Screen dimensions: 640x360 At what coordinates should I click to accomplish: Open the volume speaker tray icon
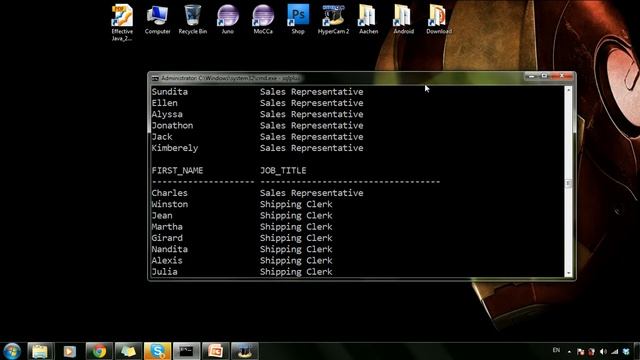(x=603, y=351)
